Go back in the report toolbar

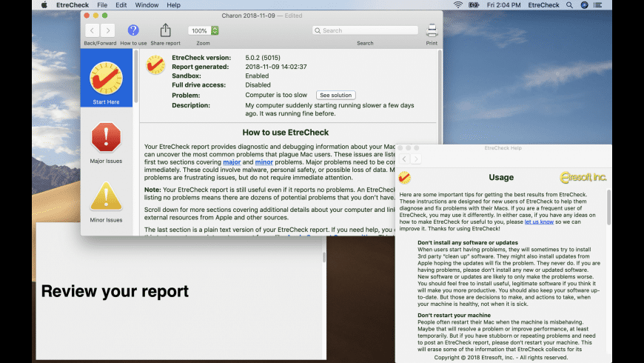point(93,30)
